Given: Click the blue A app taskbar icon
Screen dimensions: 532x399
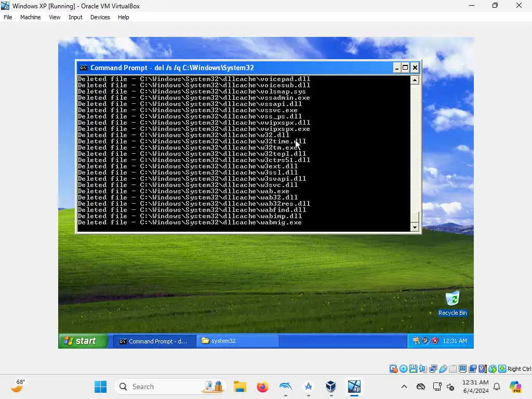Looking at the screenshot, I should click(x=308, y=387).
